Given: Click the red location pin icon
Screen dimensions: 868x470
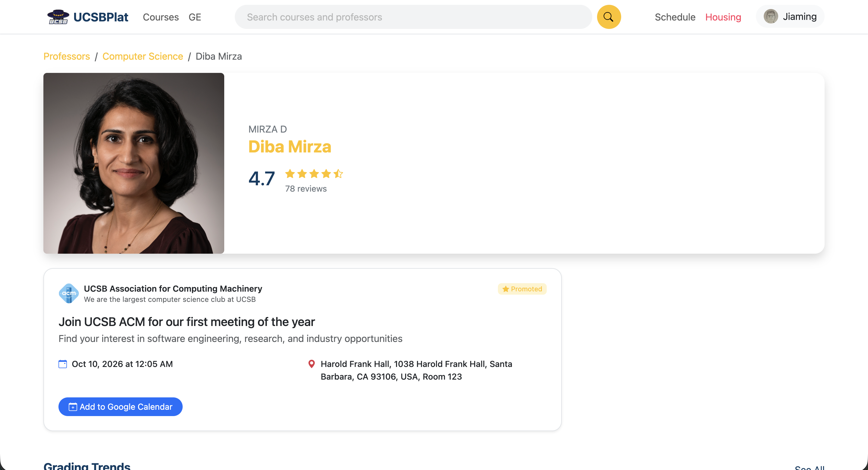Looking at the screenshot, I should pyautogui.click(x=311, y=364).
